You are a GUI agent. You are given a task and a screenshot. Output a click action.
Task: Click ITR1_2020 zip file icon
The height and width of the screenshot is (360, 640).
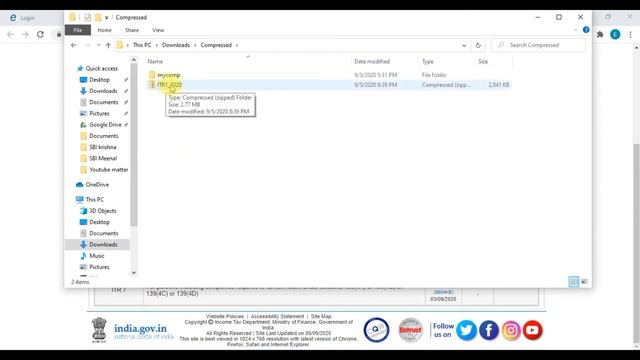(152, 85)
